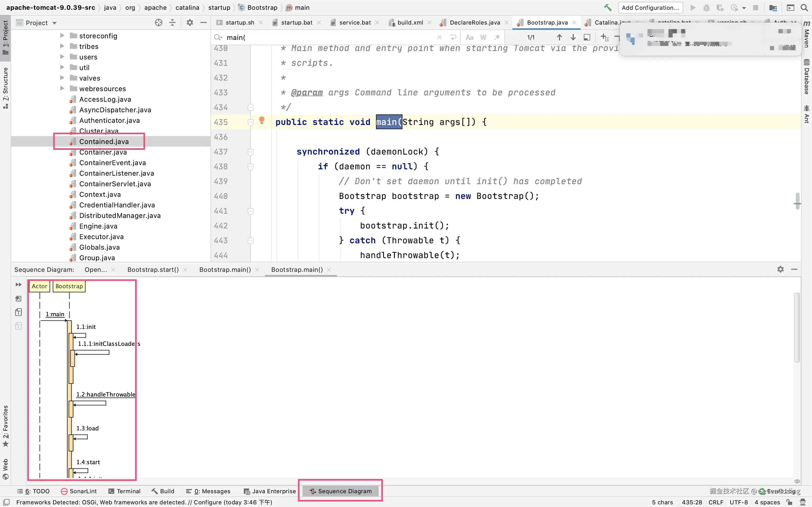The image size is (812, 507).
Task: Open Sequence Diagram panel settings gear
Action: tap(781, 269)
